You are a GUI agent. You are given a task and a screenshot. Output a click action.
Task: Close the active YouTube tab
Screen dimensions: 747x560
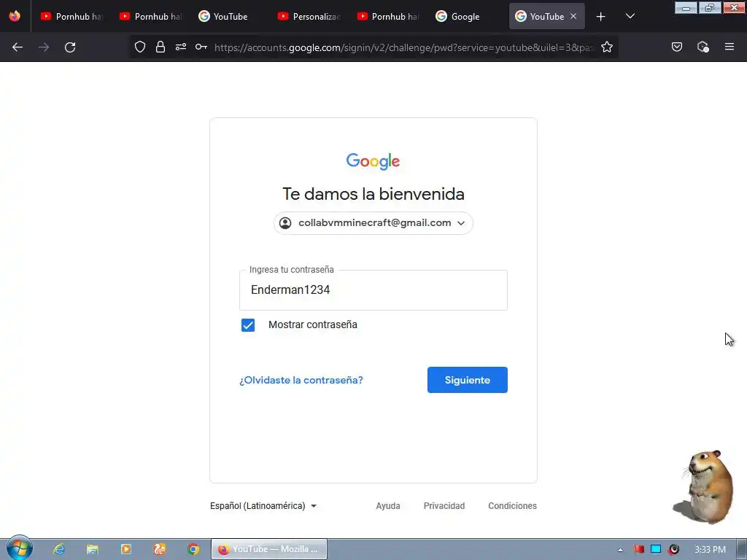tap(573, 16)
